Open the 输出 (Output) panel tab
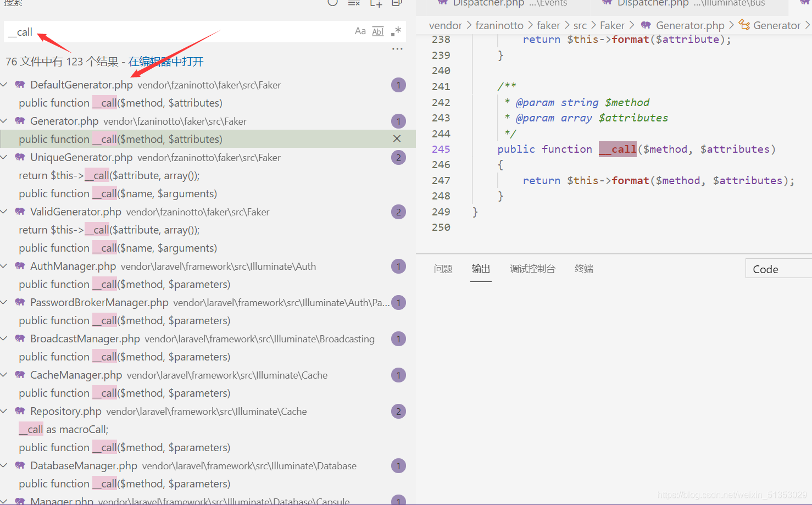812x505 pixels. [x=481, y=269]
